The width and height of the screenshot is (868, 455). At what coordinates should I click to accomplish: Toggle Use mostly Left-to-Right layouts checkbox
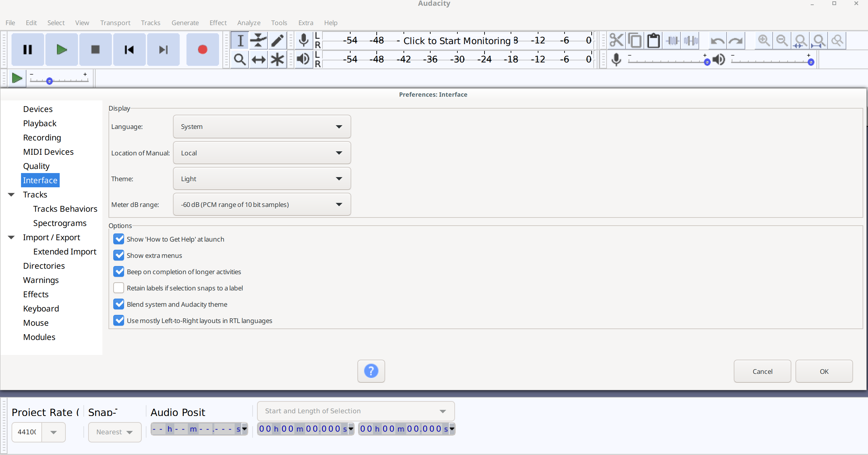point(119,320)
